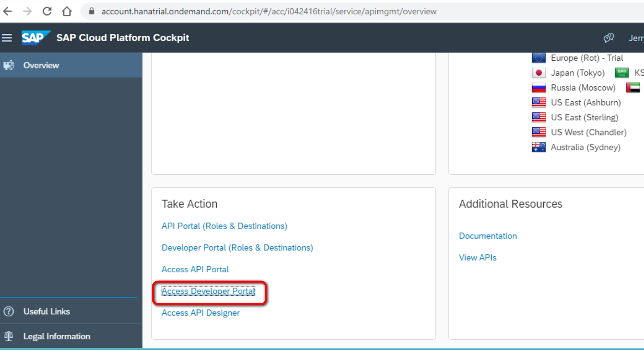
Task: Click the Take Action heading
Action: (x=189, y=204)
